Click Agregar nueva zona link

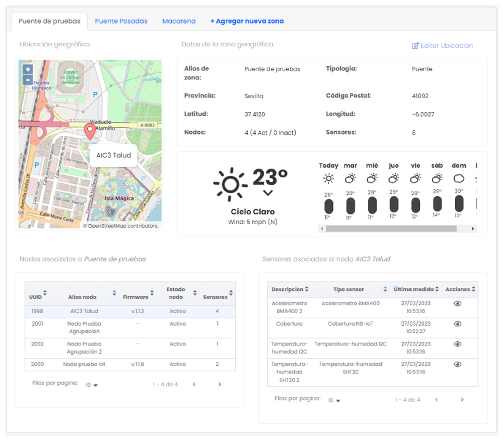(247, 21)
